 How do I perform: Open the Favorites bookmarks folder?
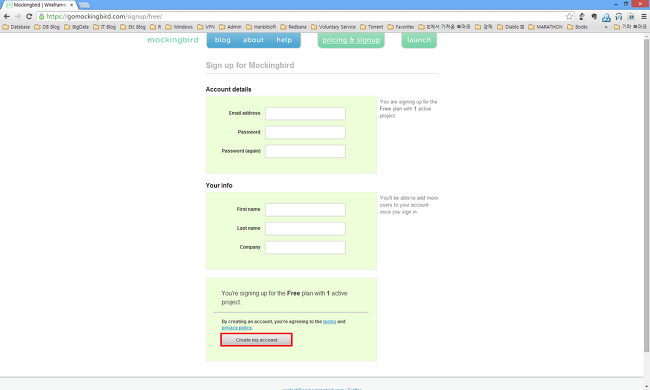click(401, 27)
